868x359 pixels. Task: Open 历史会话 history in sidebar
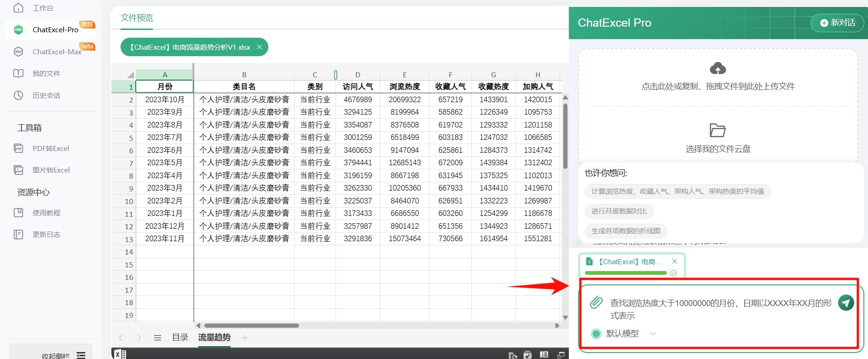[x=46, y=95]
